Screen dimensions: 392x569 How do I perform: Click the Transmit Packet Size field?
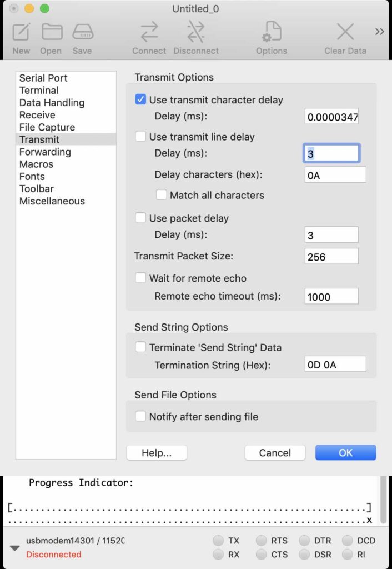[x=331, y=257]
